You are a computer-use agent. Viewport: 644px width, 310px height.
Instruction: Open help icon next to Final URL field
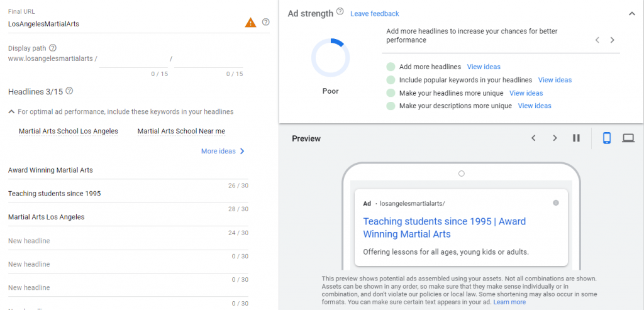pos(266,22)
